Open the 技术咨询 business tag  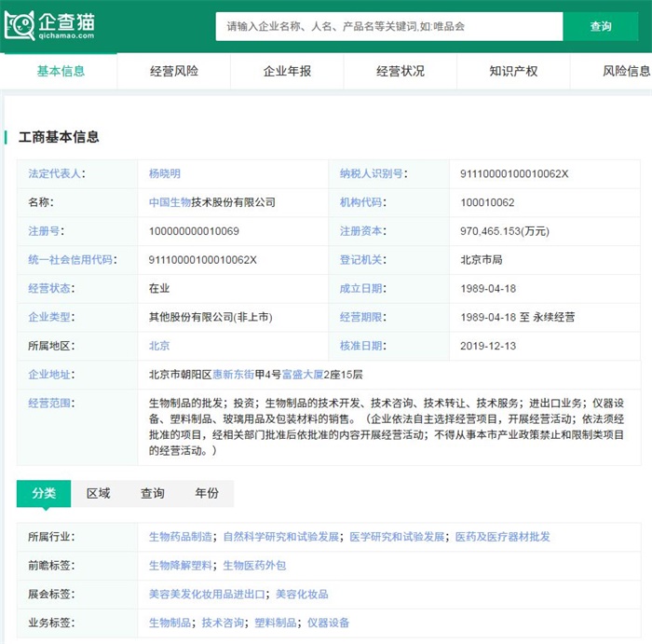[x=223, y=623]
